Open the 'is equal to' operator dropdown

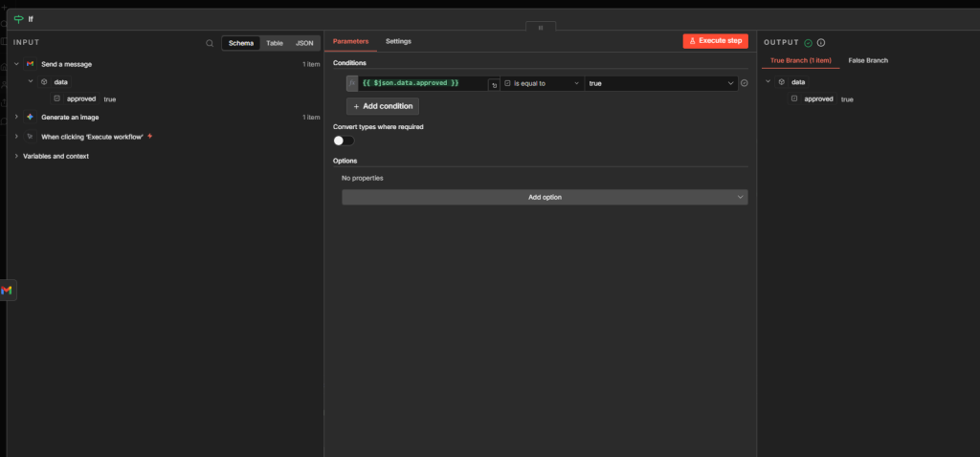[x=542, y=83]
